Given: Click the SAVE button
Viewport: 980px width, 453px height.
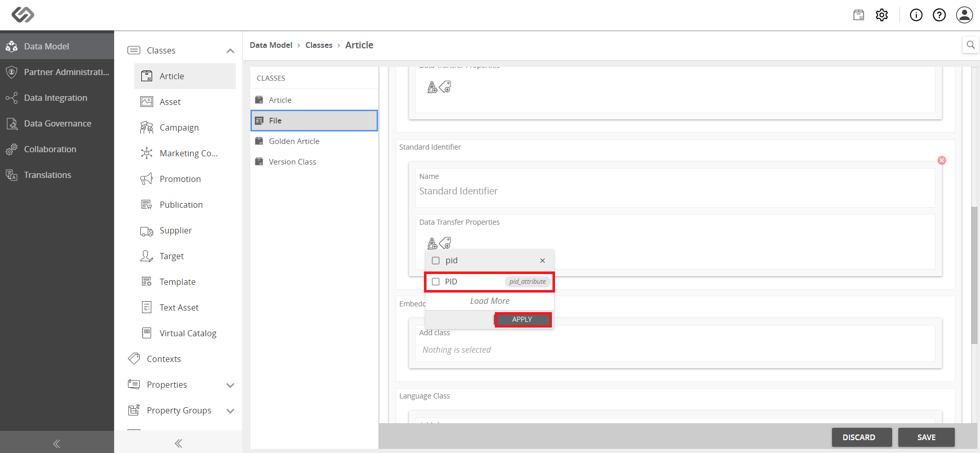Looking at the screenshot, I should [926, 438].
